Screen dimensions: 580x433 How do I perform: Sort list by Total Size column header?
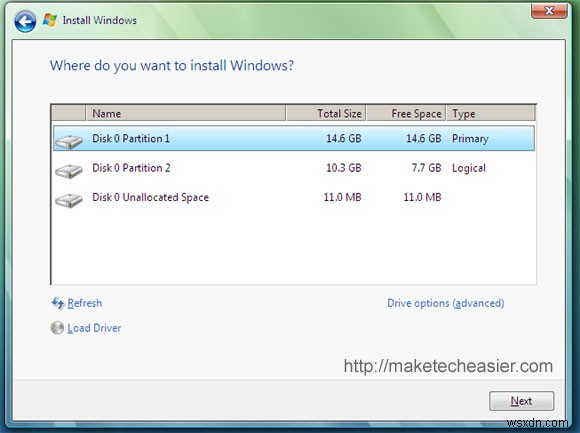pos(326,113)
